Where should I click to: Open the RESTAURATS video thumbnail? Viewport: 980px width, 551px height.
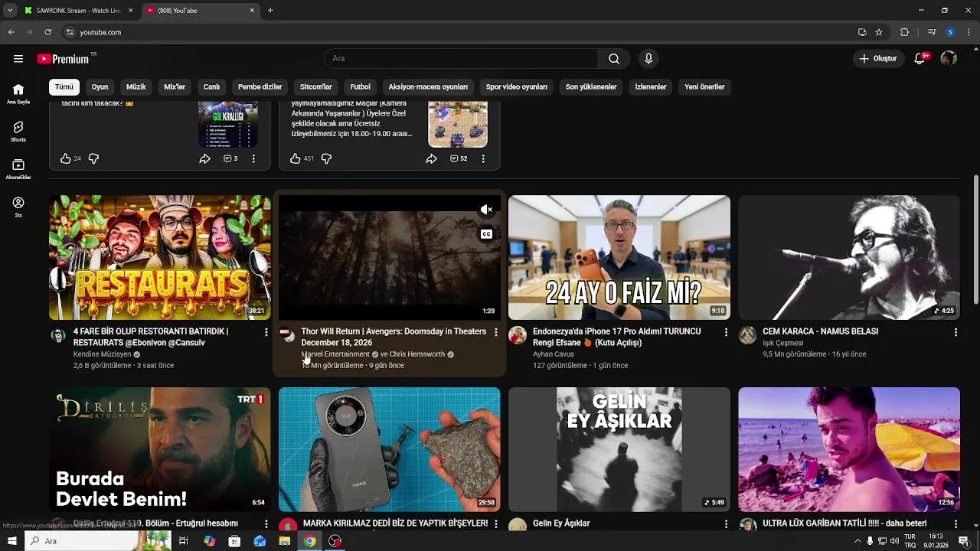[x=160, y=257]
